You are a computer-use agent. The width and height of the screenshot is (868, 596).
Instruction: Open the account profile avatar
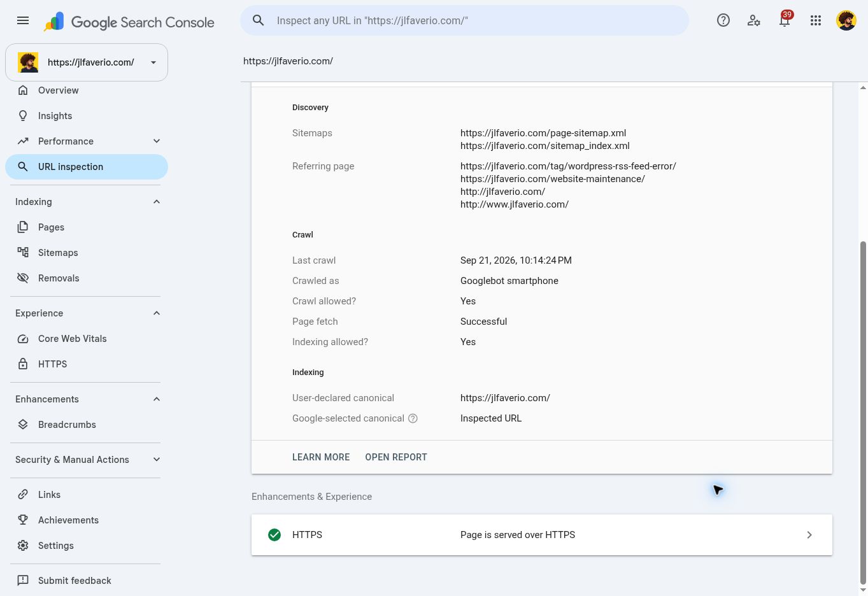point(846,20)
